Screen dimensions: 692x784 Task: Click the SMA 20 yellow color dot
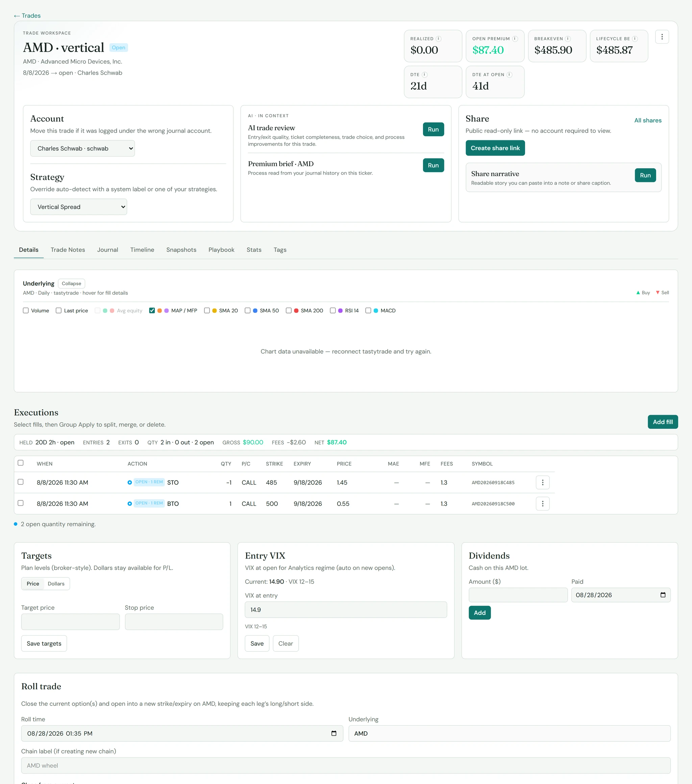pyautogui.click(x=214, y=311)
